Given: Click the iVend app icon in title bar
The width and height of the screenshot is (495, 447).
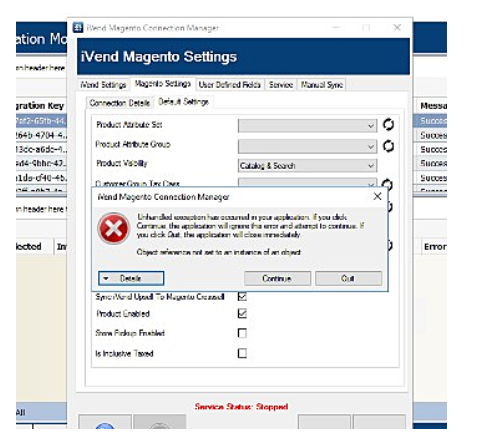Looking at the screenshot, I should point(78,27).
